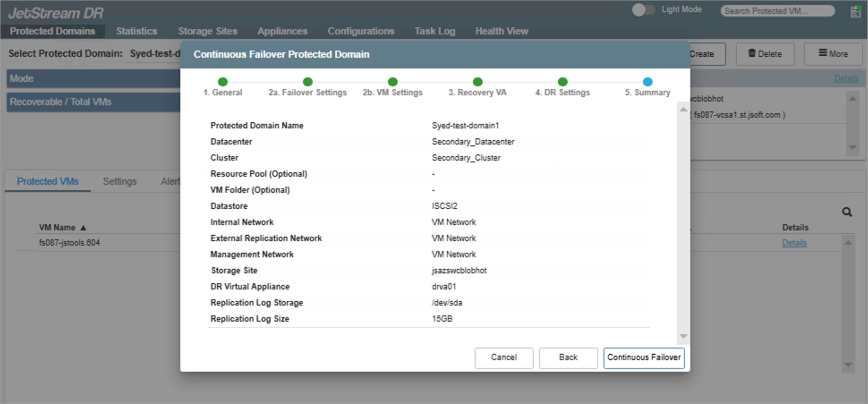Click the magnifier search icon above VM table
This screenshot has width=868, height=404.
(847, 212)
